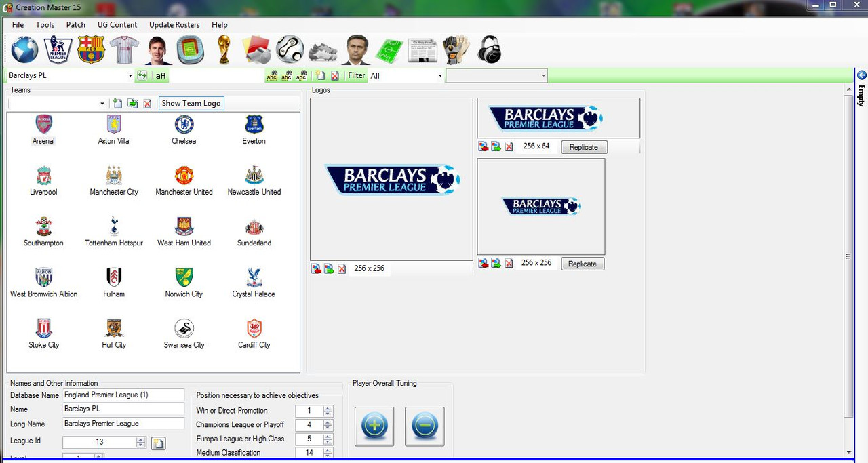The height and width of the screenshot is (463, 868).
Task: Click the Show Team Logo button
Action: [191, 103]
